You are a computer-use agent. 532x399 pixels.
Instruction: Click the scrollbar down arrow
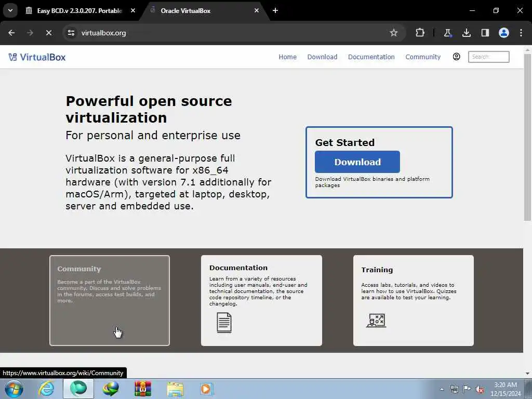tap(527, 374)
